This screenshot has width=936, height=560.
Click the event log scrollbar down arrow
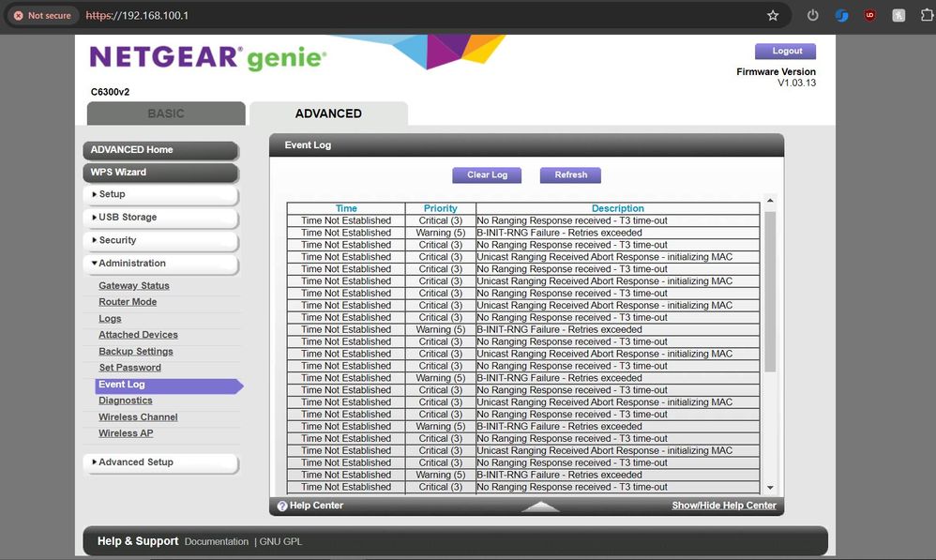click(x=770, y=488)
